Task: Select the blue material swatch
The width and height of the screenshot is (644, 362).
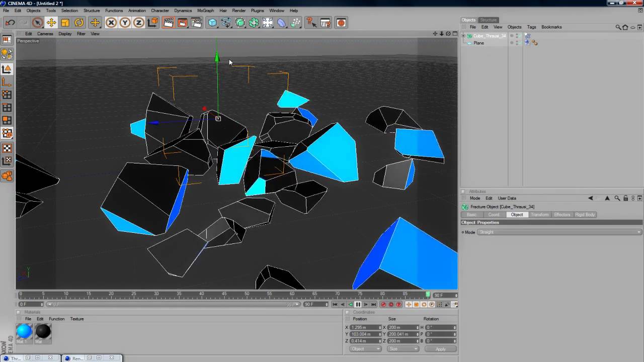Action: click(x=24, y=331)
